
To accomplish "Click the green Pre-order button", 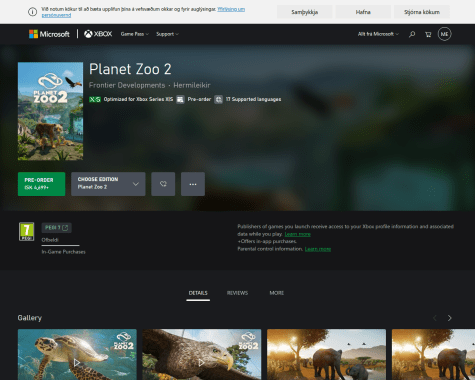I will coord(41,184).
